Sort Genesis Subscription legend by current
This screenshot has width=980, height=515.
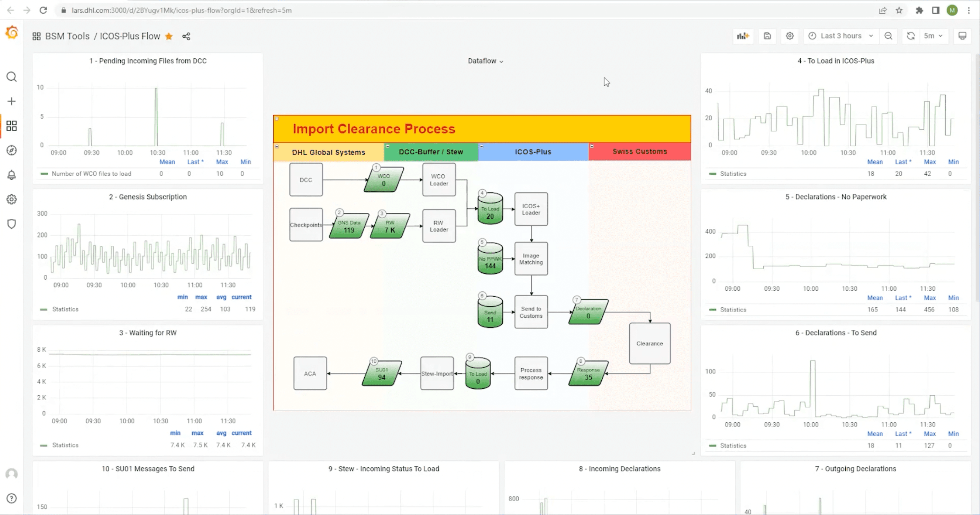(241, 297)
